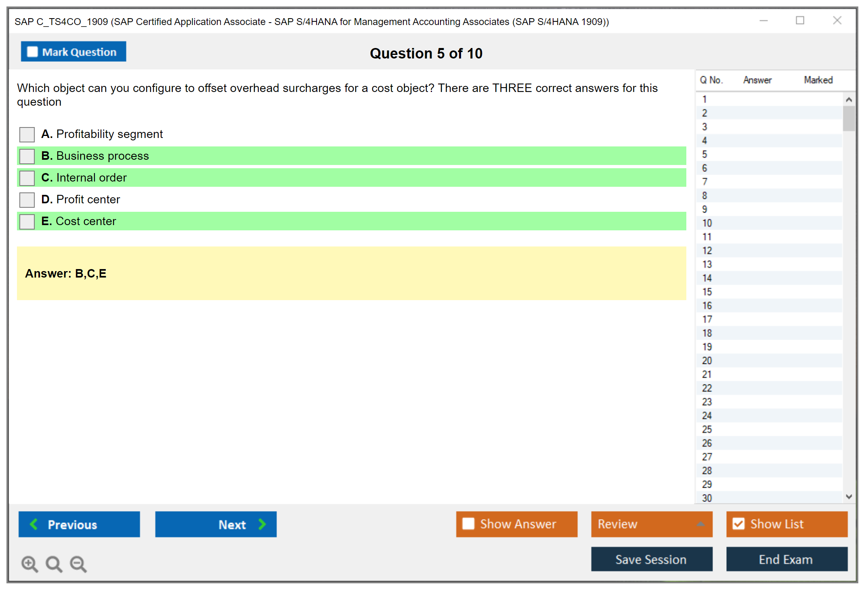Click the End Exam button
The image size is (868, 593).
(x=786, y=559)
